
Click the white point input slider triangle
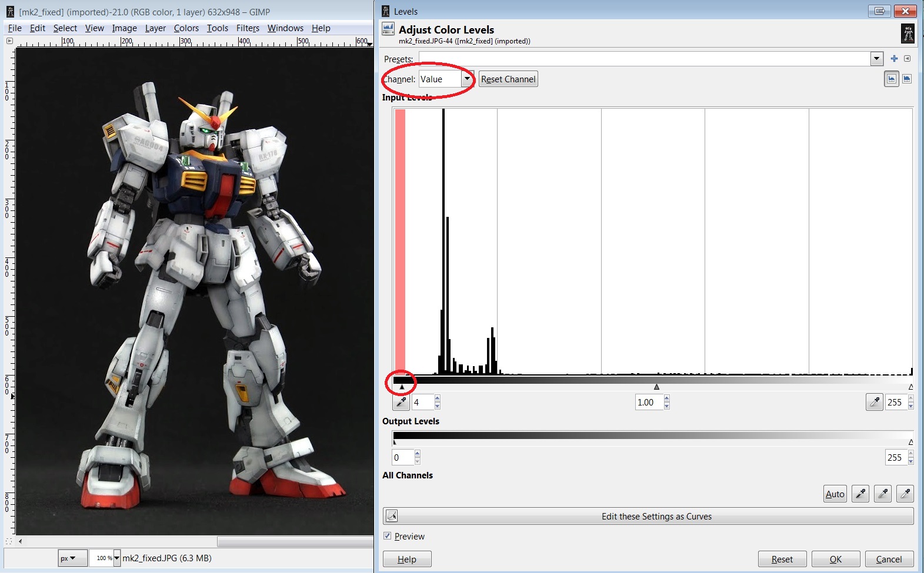tap(910, 387)
